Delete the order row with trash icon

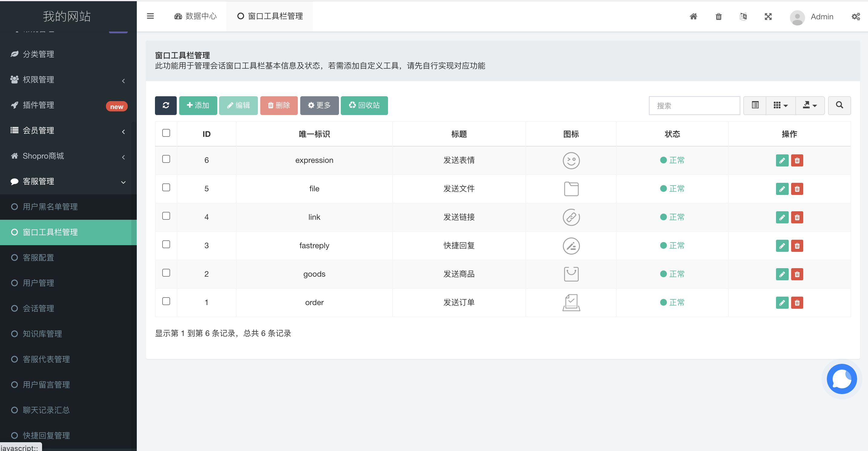797,303
